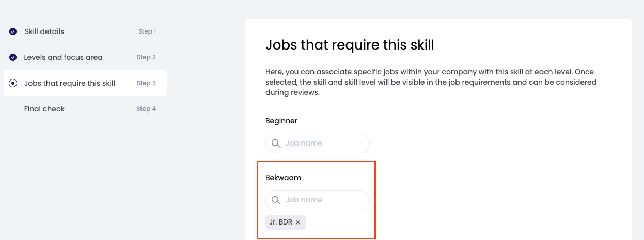Jump to the Final check step
This screenshot has width=644, height=240.
pos(44,109)
